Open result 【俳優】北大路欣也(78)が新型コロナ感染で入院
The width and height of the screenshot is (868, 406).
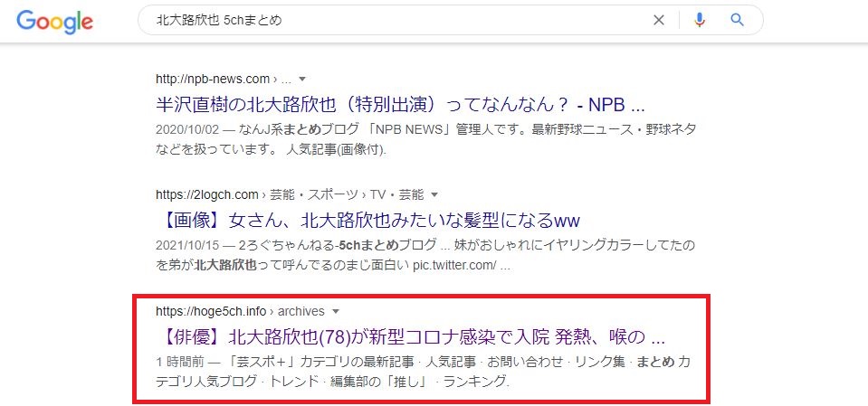[410, 337]
